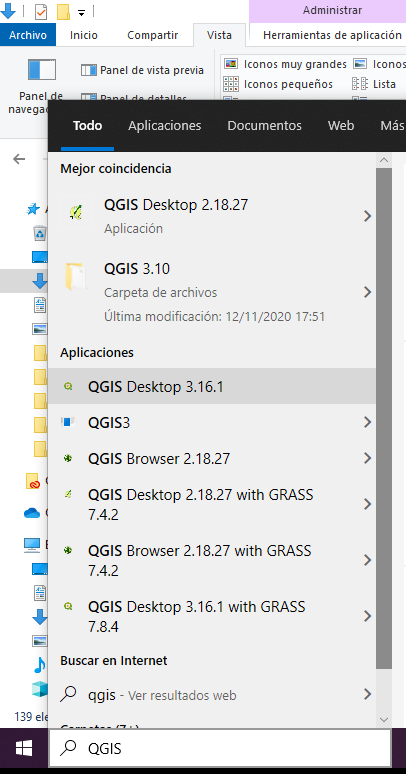Click icon for QGIS Desktop 2.18.27 with GRASS
The height and width of the screenshot is (774, 406).
[x=68, y=494]
